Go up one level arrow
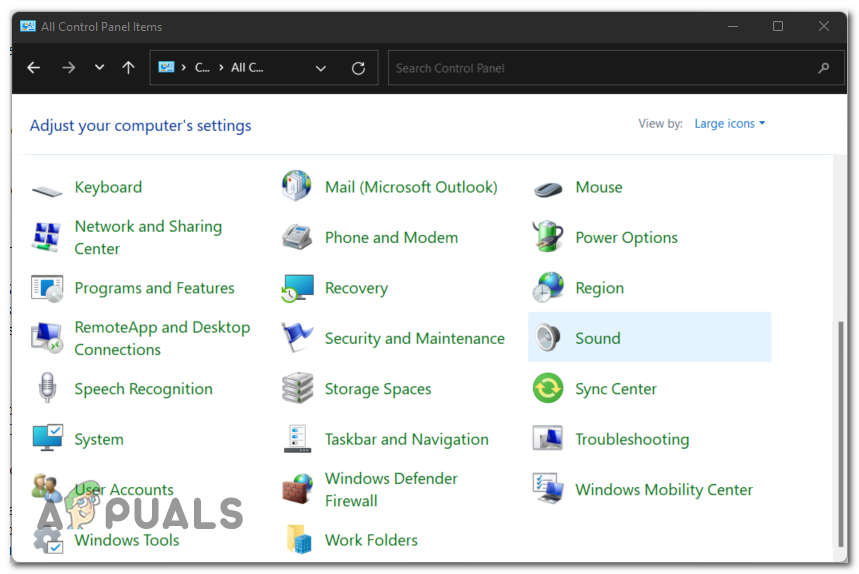 coord(128,68)
